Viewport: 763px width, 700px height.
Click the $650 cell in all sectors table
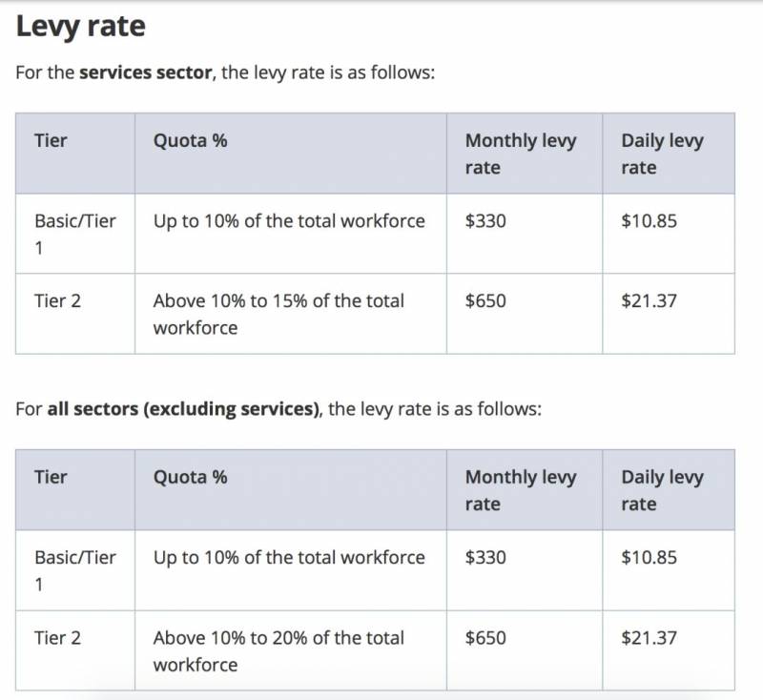[x=485, y=637]
